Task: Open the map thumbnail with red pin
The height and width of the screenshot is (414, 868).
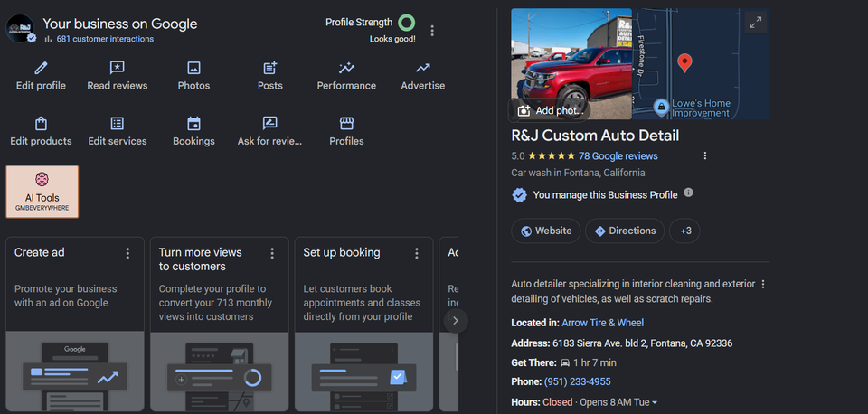Action: pyautogui.click(x=701, y=63)
